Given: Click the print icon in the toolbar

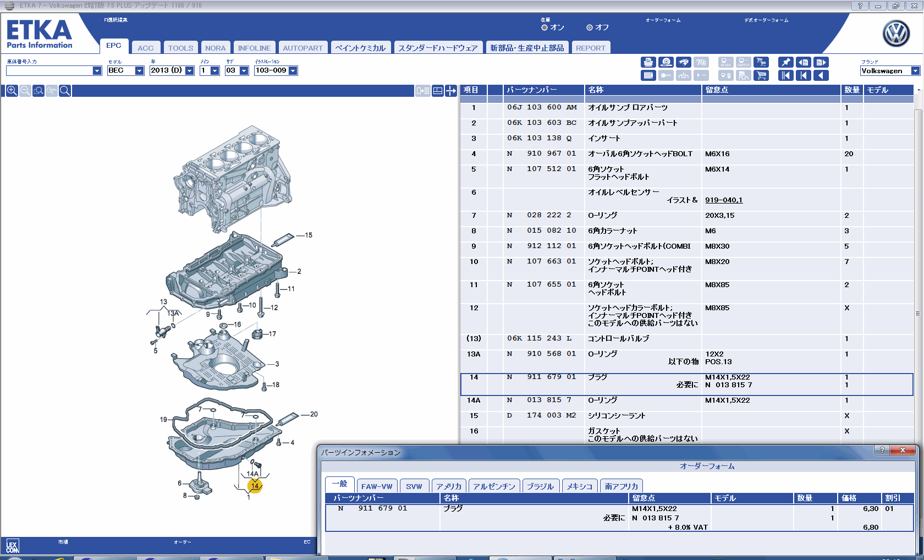Looking at the screenshot, I should (x=648, y=62).
